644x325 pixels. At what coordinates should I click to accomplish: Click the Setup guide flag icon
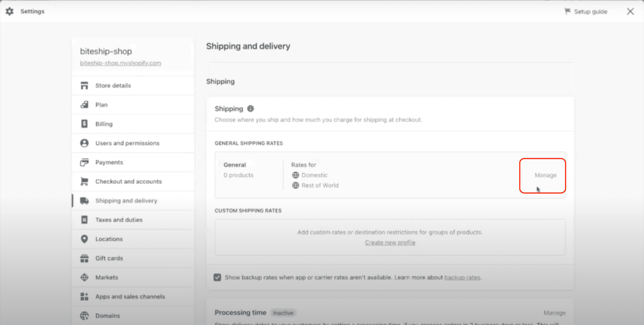click(x=568, y=11)
